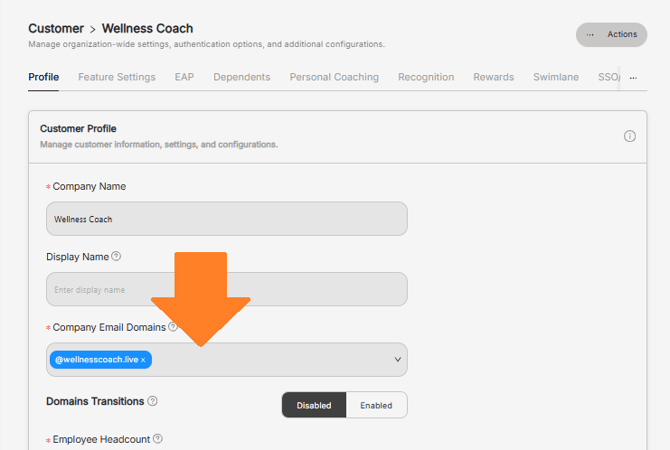The height and width of the screenshot is (450, 670).
Task: Expand the Company Email Domains dropdown arrow
Action: [x=397, y=359]
